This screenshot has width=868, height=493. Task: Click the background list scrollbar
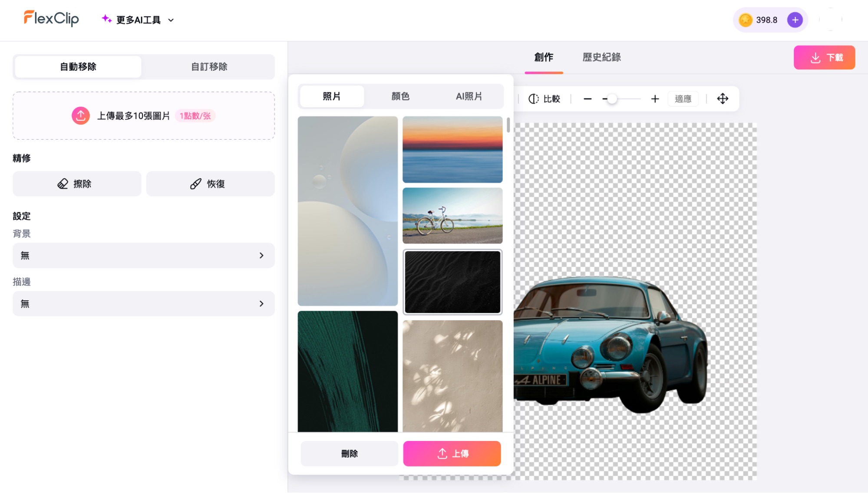click(x=508, y=125)
